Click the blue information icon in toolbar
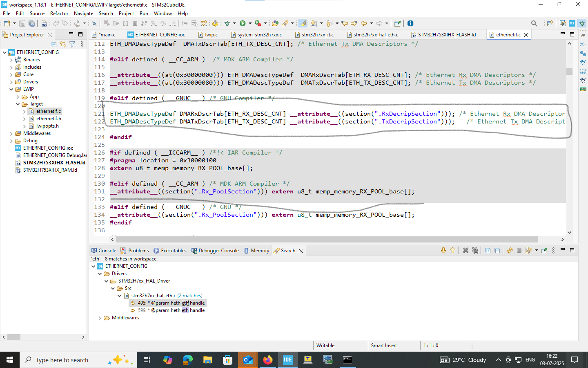 click(410, 23)
